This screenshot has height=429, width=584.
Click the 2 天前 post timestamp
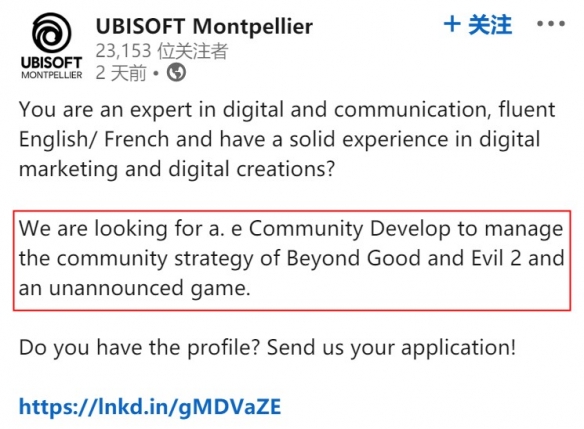[x=121, y=73]
